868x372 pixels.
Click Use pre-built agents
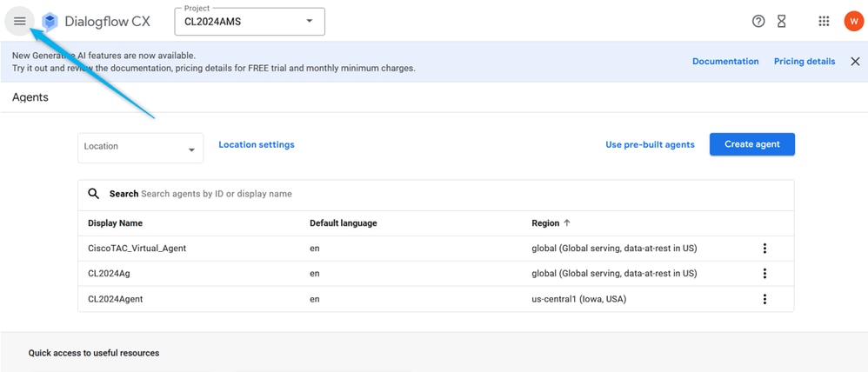point(650,144)
